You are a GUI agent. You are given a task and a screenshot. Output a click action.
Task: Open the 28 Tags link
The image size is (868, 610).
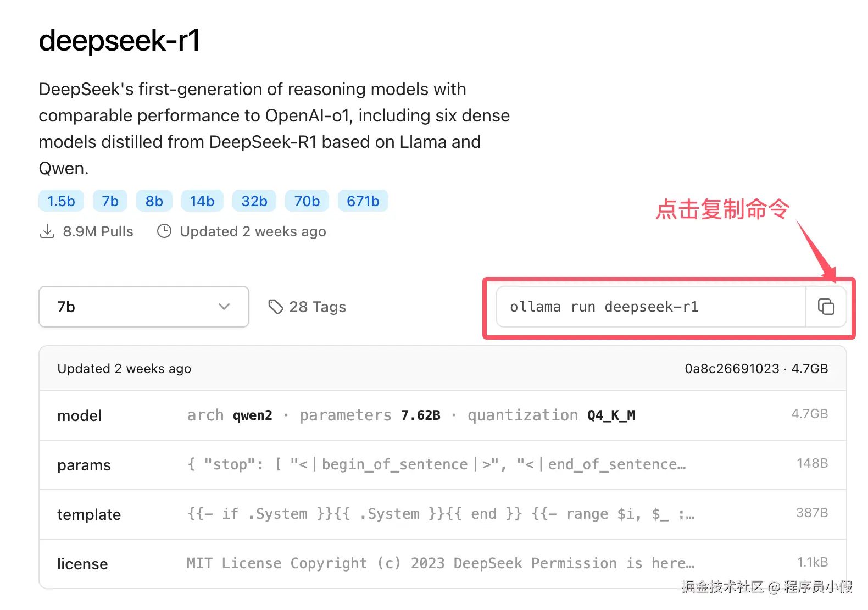click(318, 307)
